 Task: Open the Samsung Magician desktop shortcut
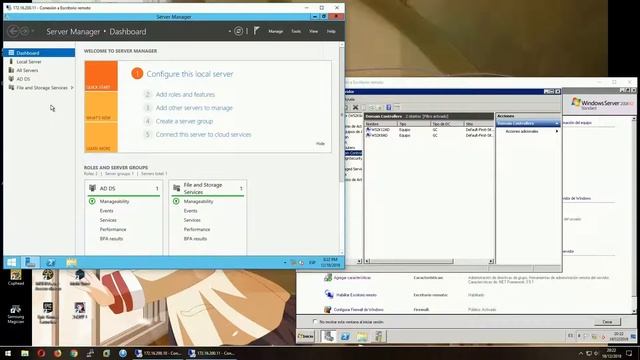click(16, 314)
